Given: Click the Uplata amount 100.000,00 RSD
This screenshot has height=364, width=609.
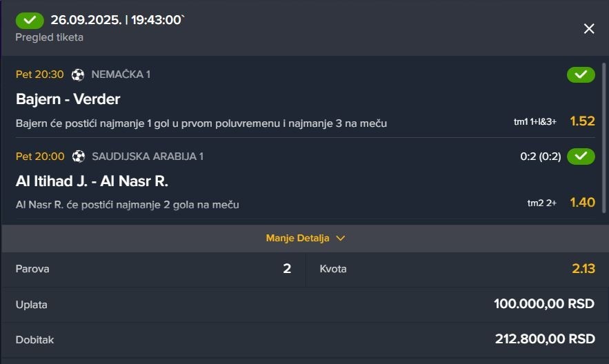Looking at the screenshot, I should [544, 304].
